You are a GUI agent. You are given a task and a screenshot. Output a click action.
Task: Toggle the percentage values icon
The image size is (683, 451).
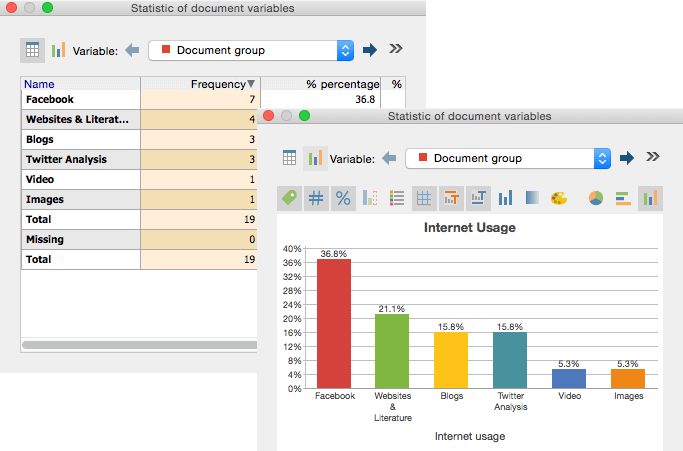tap(343, 198)
